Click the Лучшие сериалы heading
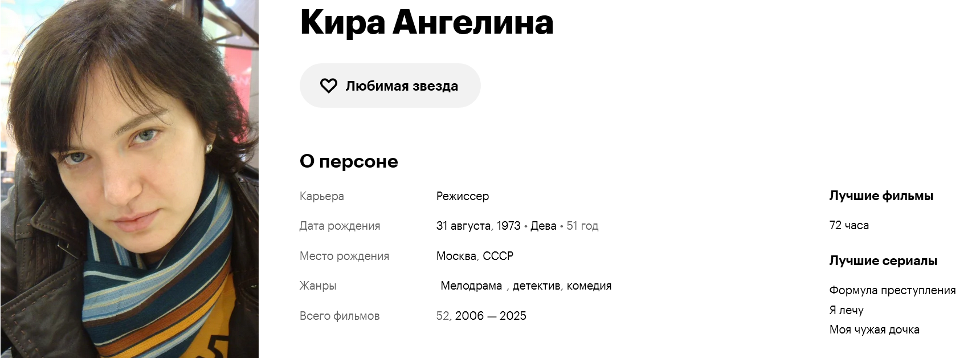The image size is (980, 358). pyautogui.click(x=883, y=261)
